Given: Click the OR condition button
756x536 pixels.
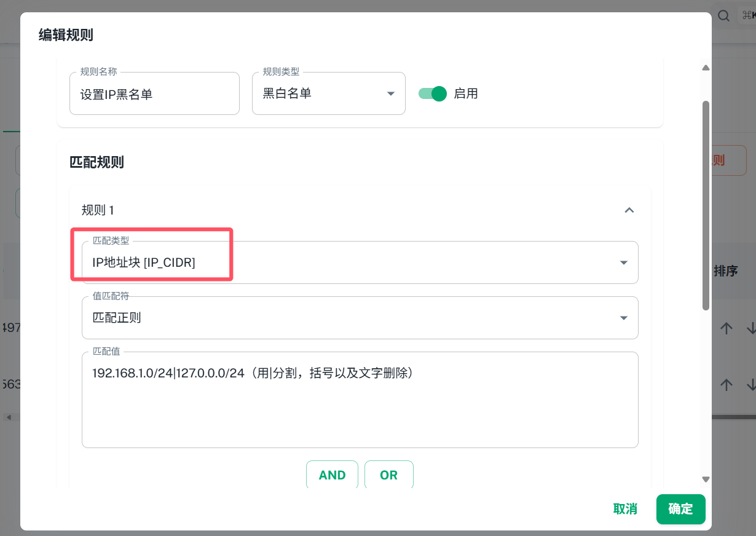Looking at the screenshot, I should (388, 475).
